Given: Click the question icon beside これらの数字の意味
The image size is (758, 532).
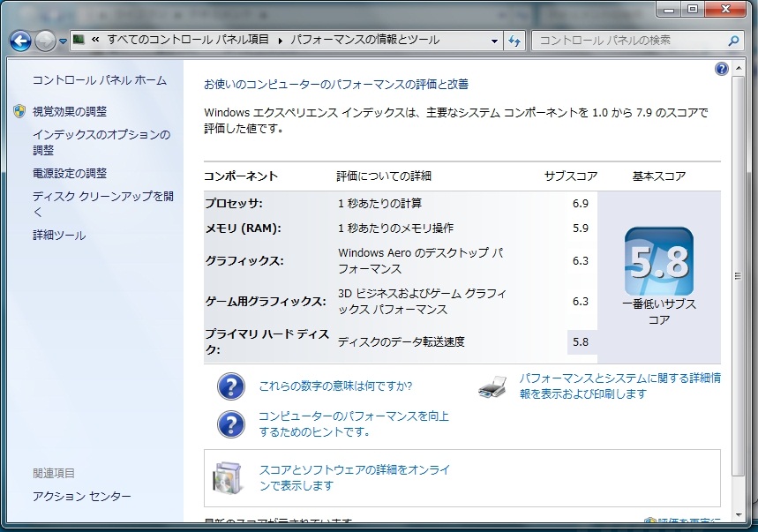Looking at the screenshot, I should tap(231, 386).
